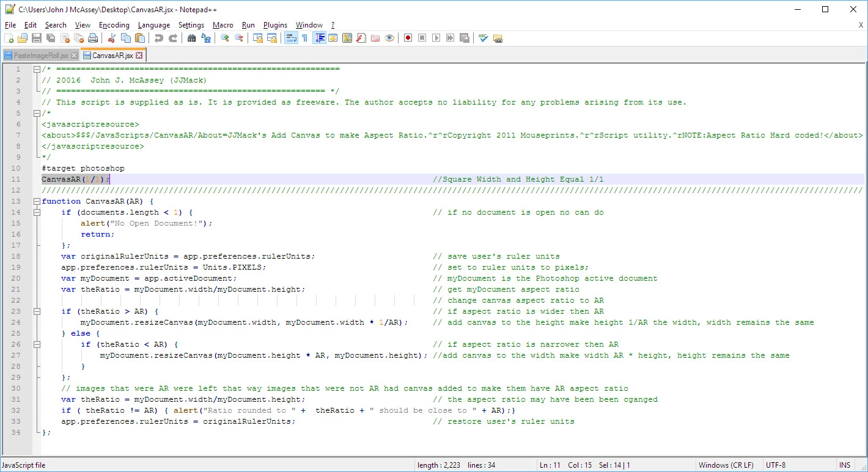The height and width of the screenshot is (472, 868).
Task: Collapse the comment block fold at line 1
Action: [37, 69]
